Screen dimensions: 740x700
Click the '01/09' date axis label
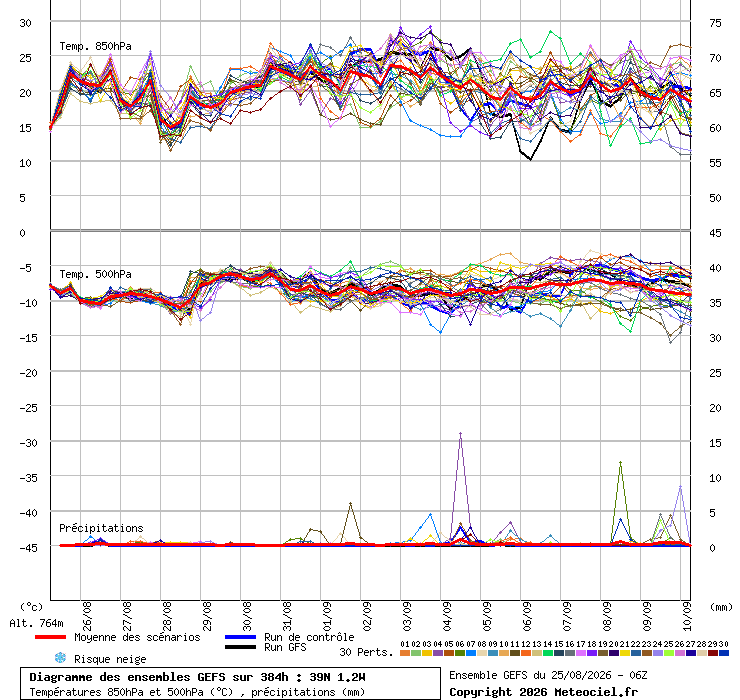tap(327, 616)
